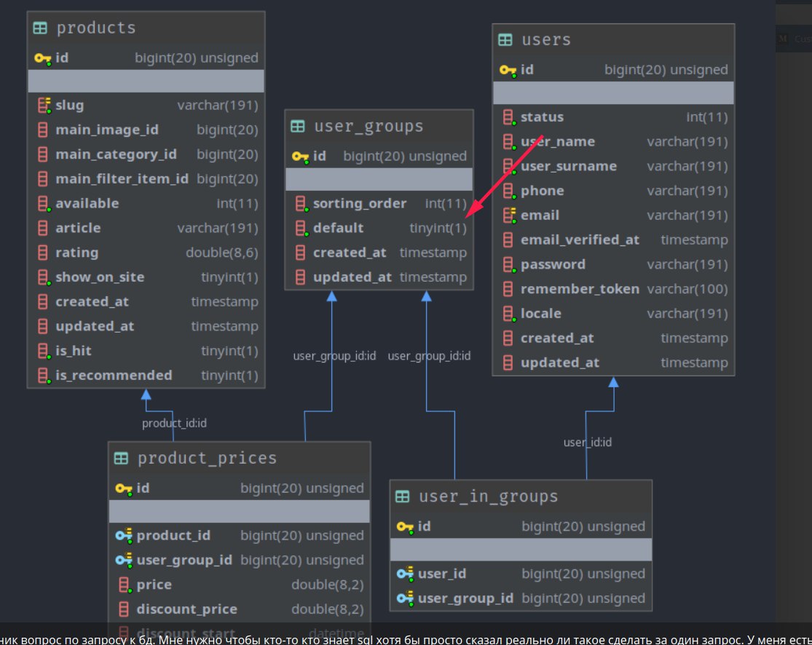This screenshot has height=645, width=812.
Task: Select the is_hit column
Action: pos(146,351)
